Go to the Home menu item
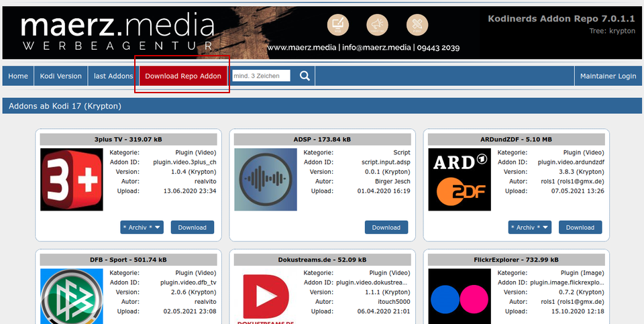644x324 pixels. (x=18, y=76)
